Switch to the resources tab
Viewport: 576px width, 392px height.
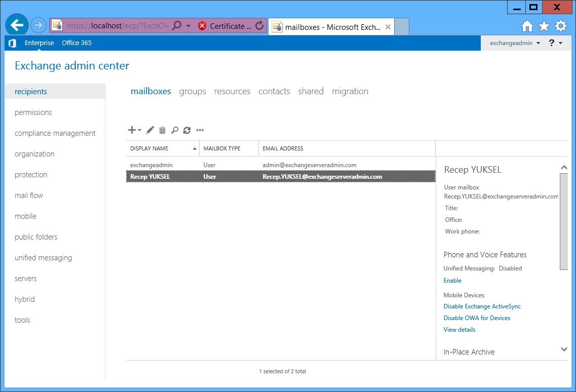[x=232, y=91]
